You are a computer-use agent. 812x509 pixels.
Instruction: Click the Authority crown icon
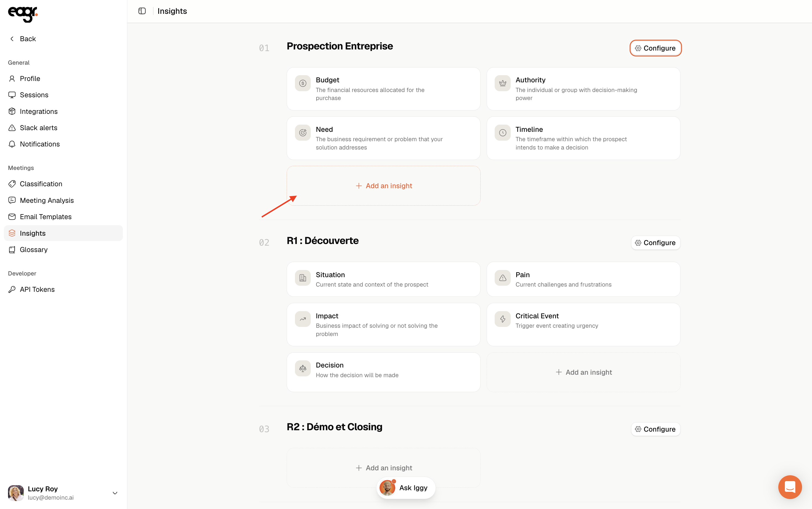[503, 83]
